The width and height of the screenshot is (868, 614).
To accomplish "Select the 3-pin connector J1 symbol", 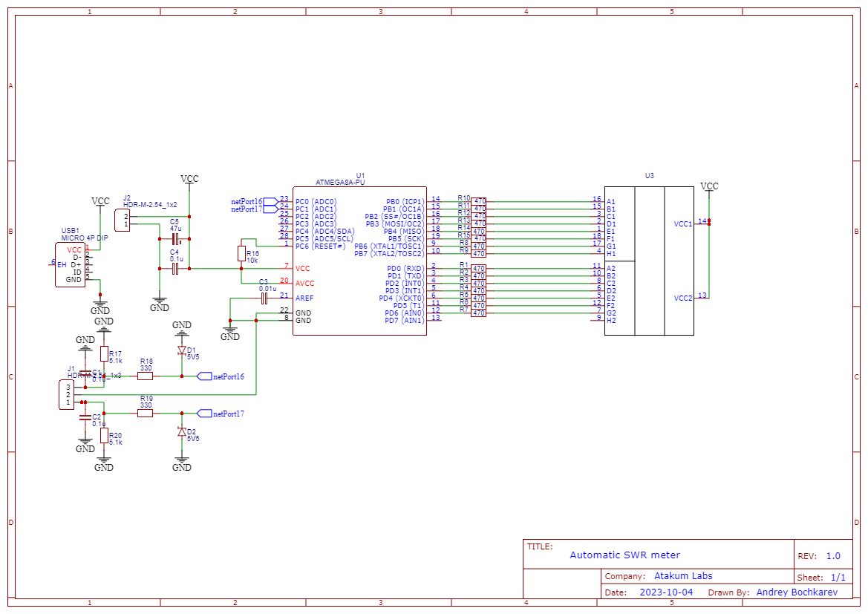I will point(65,393).
